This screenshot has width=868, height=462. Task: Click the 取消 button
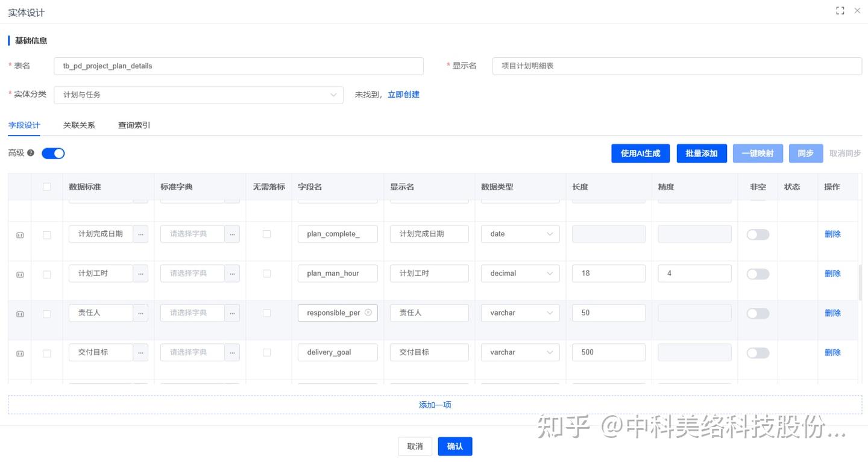[x=415, y=446]
